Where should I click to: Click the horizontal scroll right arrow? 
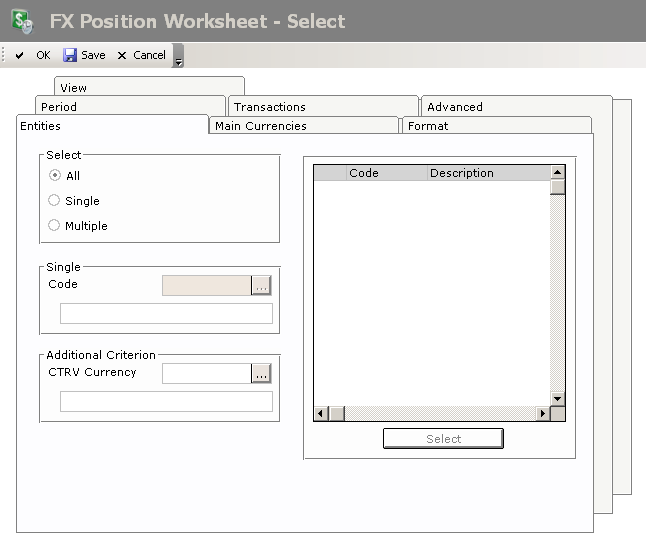tap(543, 414)
